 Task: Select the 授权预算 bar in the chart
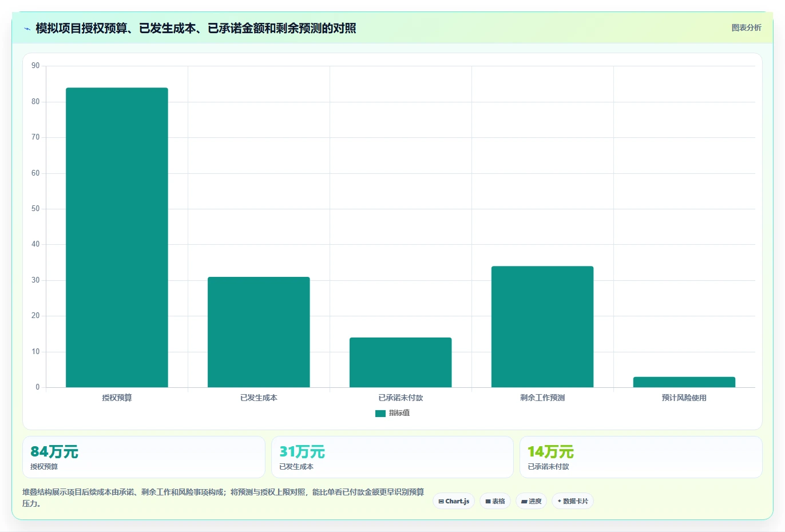(117, 237)
